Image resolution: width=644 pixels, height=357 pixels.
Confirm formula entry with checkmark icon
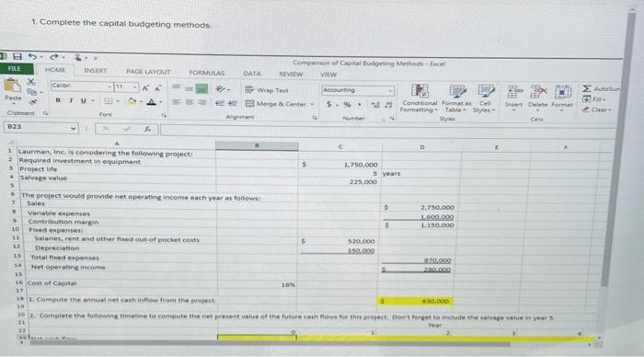[127, 129]
